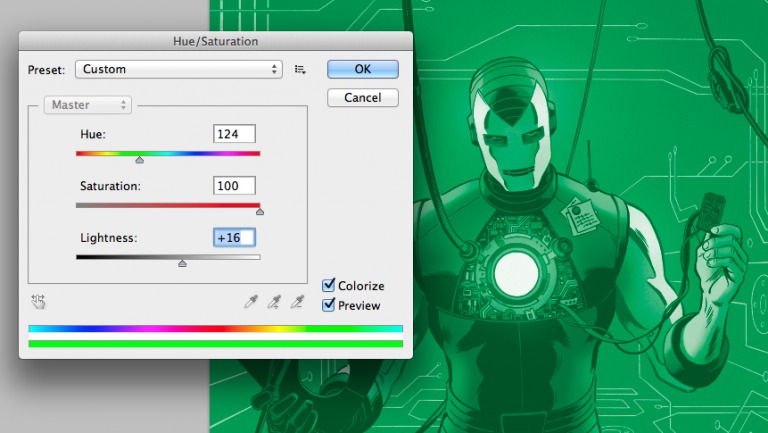Click the Lightness slider handle

[182, 263]
